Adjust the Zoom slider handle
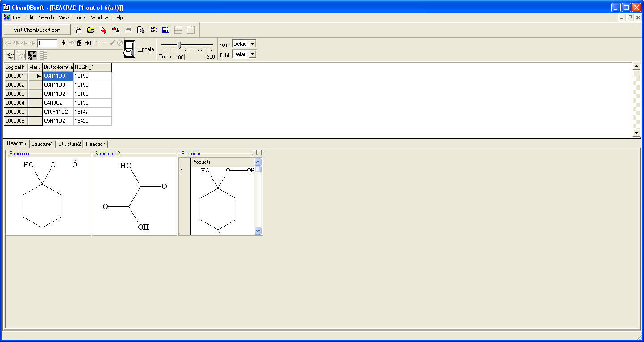The image size is (644, 342). 179,44
